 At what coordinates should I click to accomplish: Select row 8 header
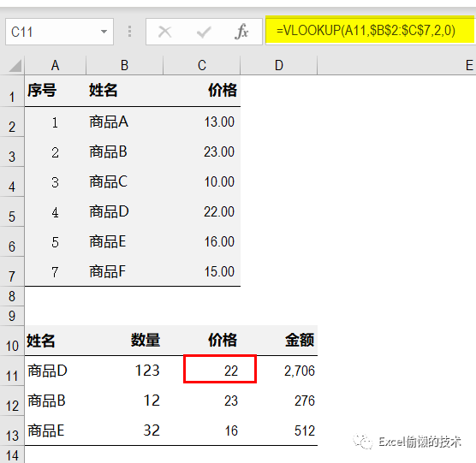[12, 296]
